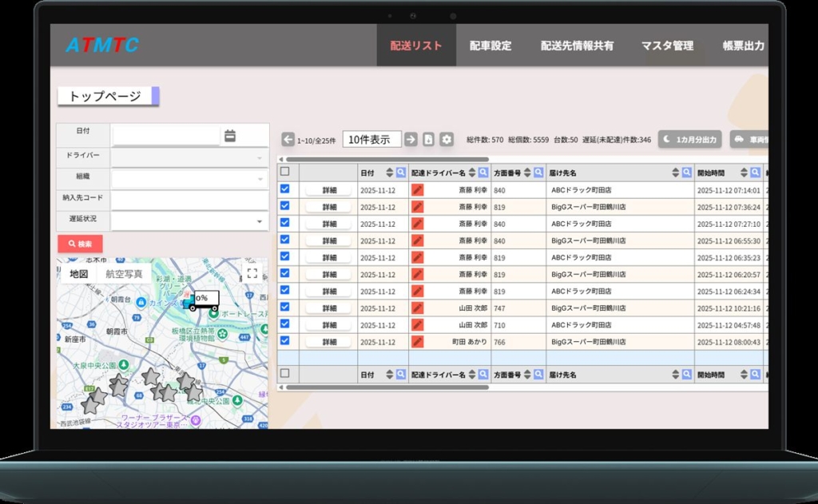The width and height of the screenshot is (818, 504).
Task: Tick the select-all checkbox in the top header
Action: coord(285,171)
